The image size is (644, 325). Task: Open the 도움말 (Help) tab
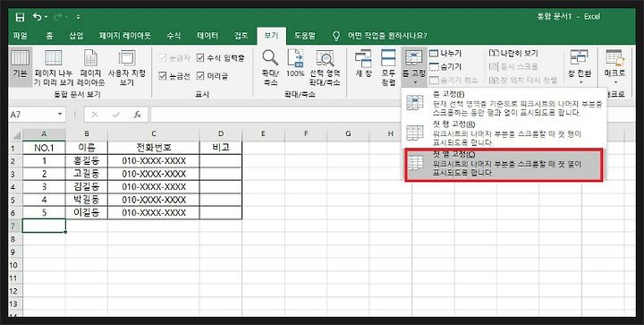[304, 36]
